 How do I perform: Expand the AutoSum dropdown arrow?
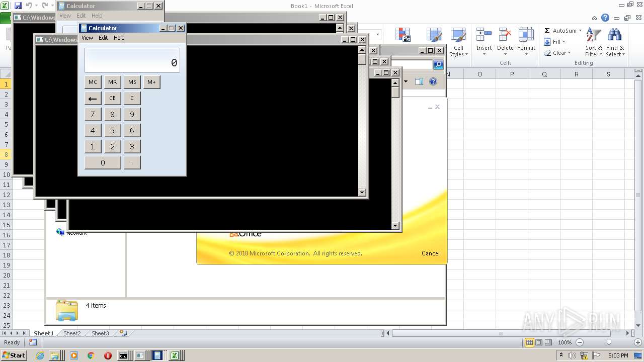580,31
